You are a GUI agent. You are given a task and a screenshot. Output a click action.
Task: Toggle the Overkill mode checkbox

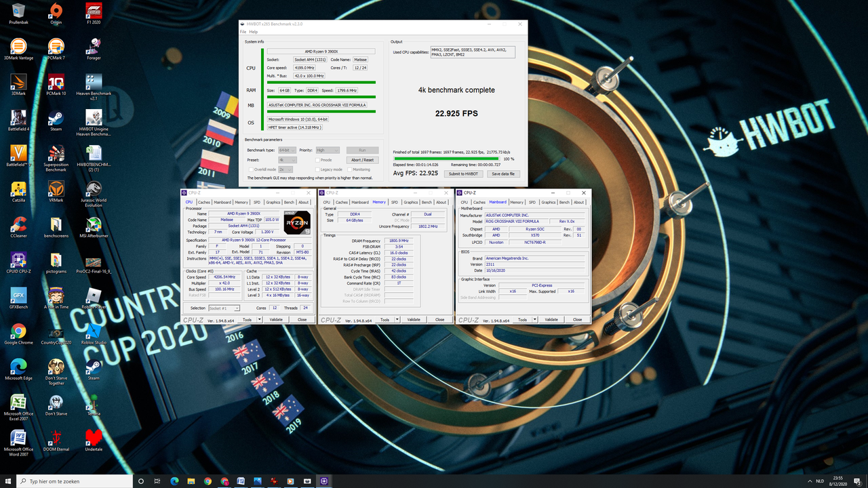(250, 169)
